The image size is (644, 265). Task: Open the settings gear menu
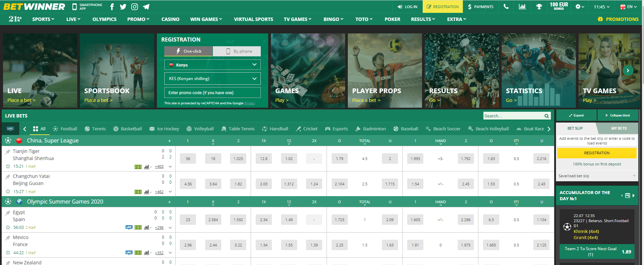tap(580, 6)
